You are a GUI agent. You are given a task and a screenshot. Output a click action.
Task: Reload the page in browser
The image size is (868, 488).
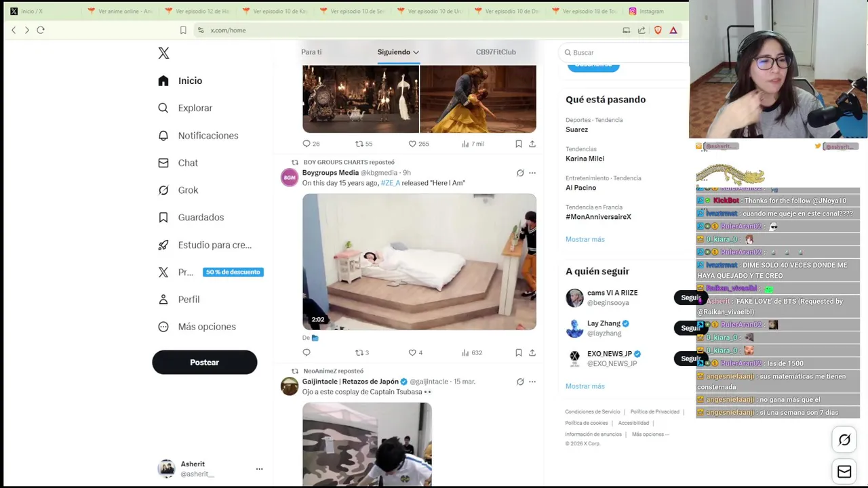[x=41, y=30]
